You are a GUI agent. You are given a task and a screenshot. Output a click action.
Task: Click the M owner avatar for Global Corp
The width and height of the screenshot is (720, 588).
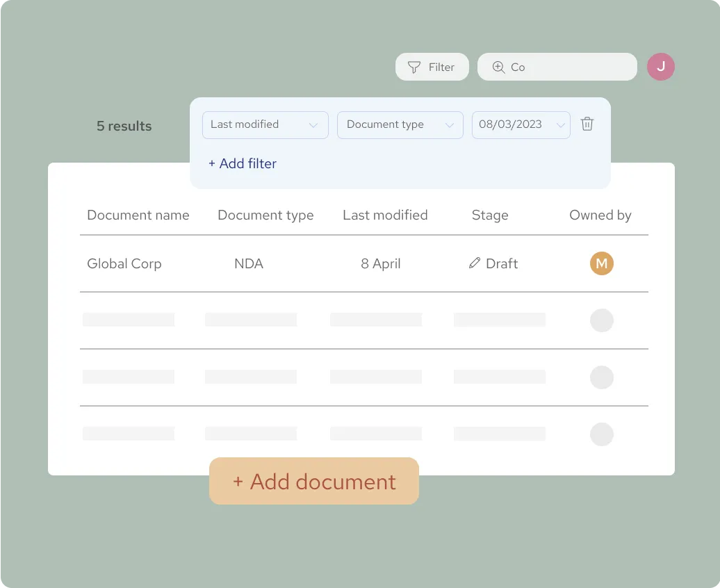coord(602,263)
